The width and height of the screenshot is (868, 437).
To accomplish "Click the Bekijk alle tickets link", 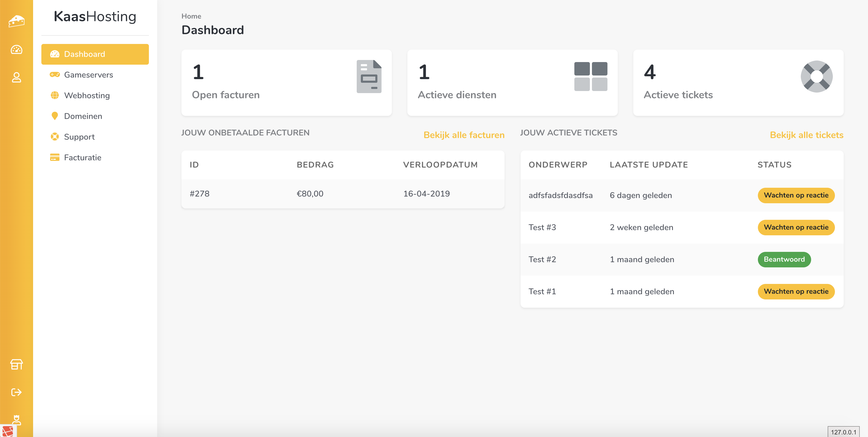I will coord(806,135).
